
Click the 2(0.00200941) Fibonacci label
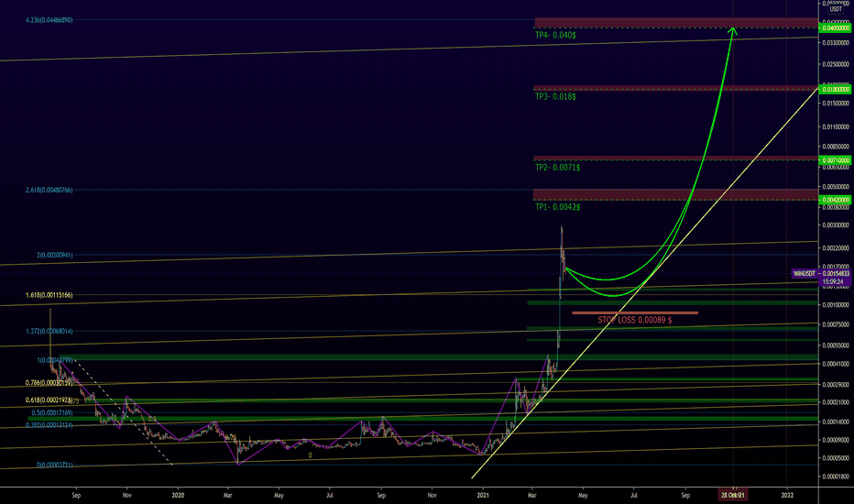[54, 255]
